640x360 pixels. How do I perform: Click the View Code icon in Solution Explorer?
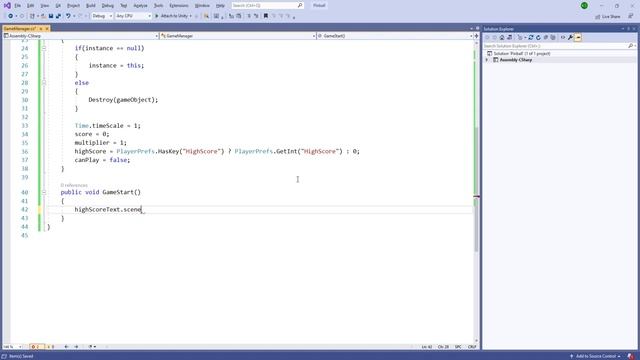coord(563,38)
